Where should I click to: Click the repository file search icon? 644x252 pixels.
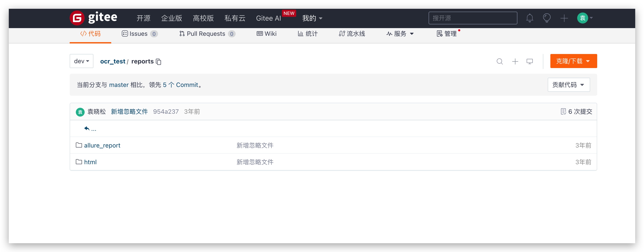coord(500,61)
